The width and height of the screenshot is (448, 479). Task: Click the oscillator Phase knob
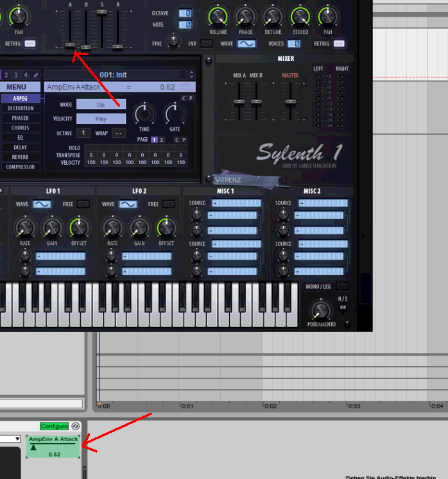point(245,17)
